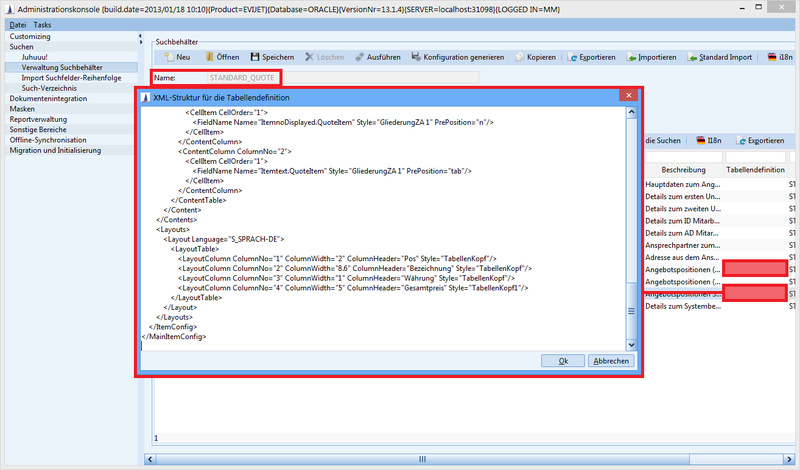Screen dimensions: 800x470
Task: Click the Importieren toolbar button
Action: coord(656,57)
